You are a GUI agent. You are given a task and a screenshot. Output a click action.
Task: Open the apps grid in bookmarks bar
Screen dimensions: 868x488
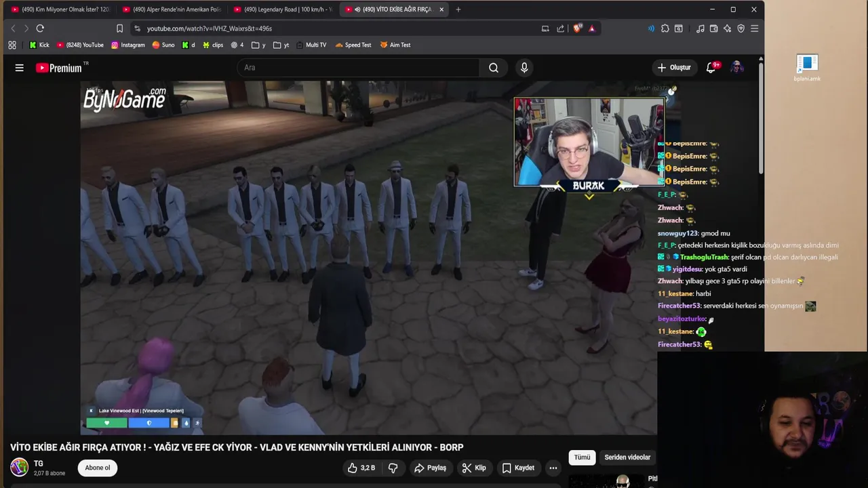pyautogui.click(x=12, y=45)
